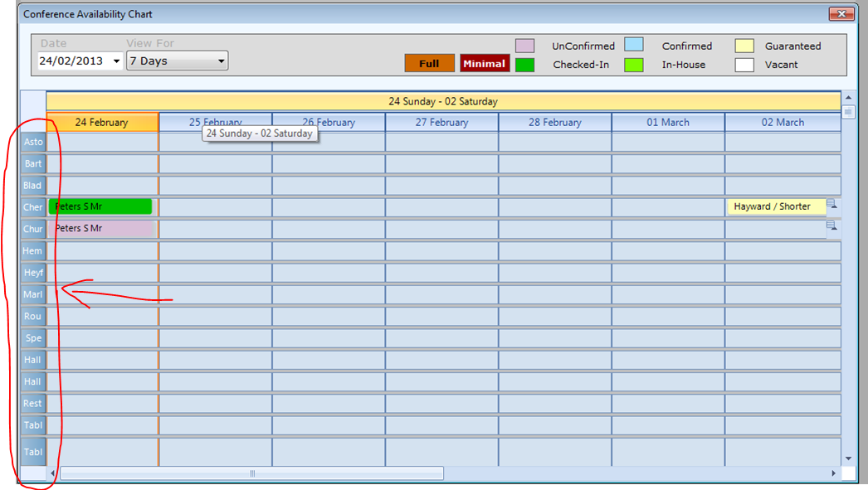The height and width of the screenshot is (490, 868).
Task: Click the UnConfirmed color swatch
Action: pyautogui.click(x=524, y=46)
